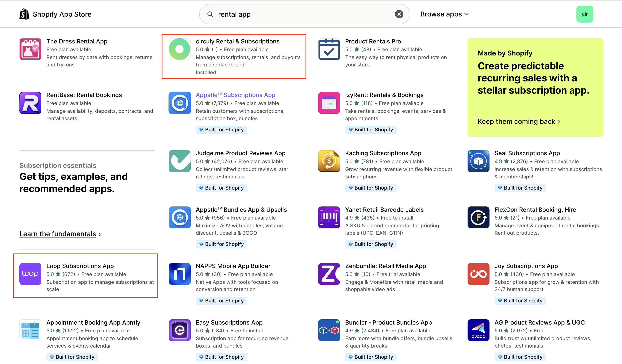Screen dimensions: 622x364
Task: Open Easy Subscriptions App icon
Action: [x=180, y=330]
